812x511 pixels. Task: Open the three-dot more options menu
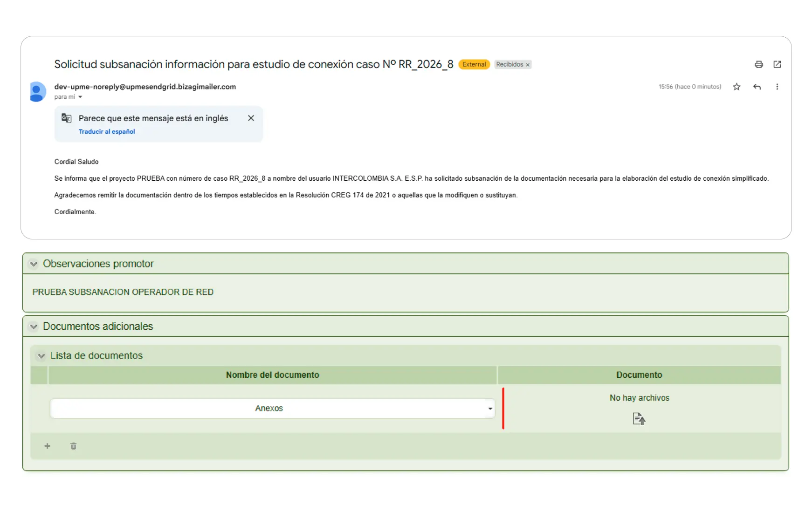click(x=777, y=87)
